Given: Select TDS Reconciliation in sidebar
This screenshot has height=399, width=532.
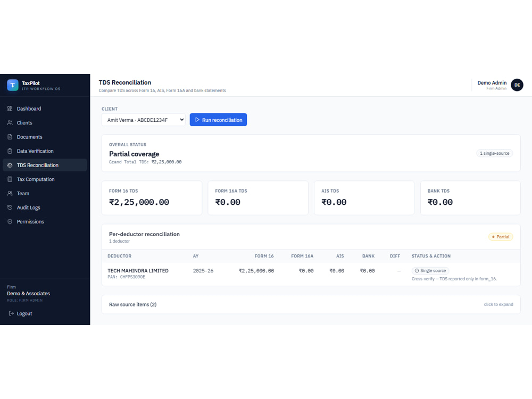Looking at the screenshot, I should (x=45, y=165).
